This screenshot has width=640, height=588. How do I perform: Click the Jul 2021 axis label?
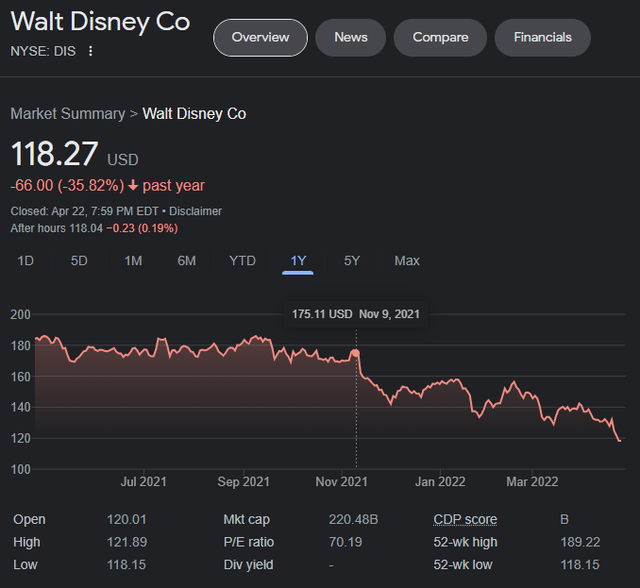143,481
